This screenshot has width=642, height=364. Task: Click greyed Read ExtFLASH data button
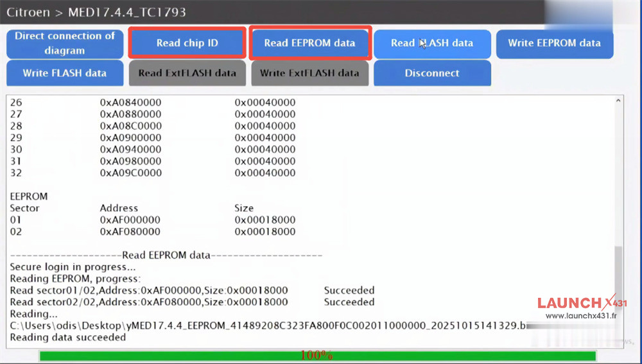[187, 73]
